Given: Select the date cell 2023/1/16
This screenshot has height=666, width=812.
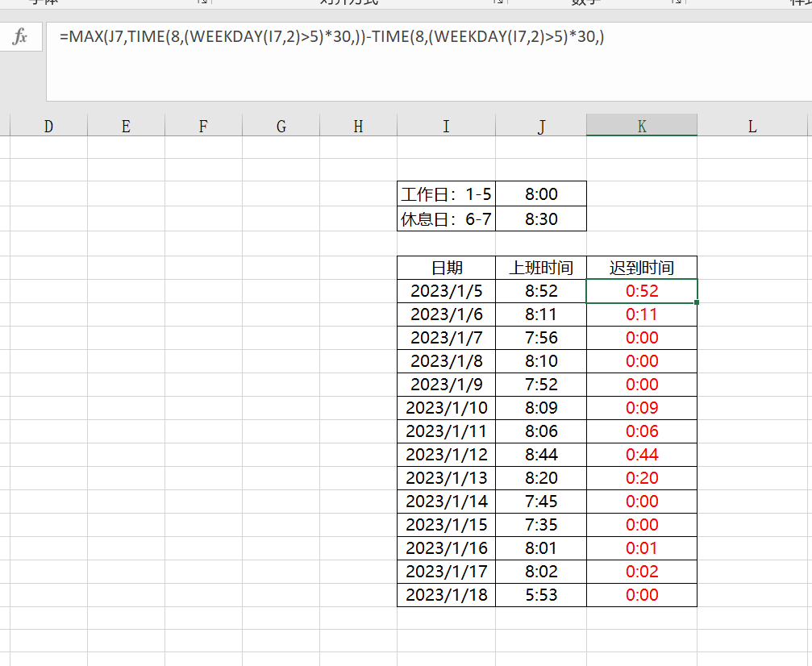Looking at the screenshot, I should (446, 548).
